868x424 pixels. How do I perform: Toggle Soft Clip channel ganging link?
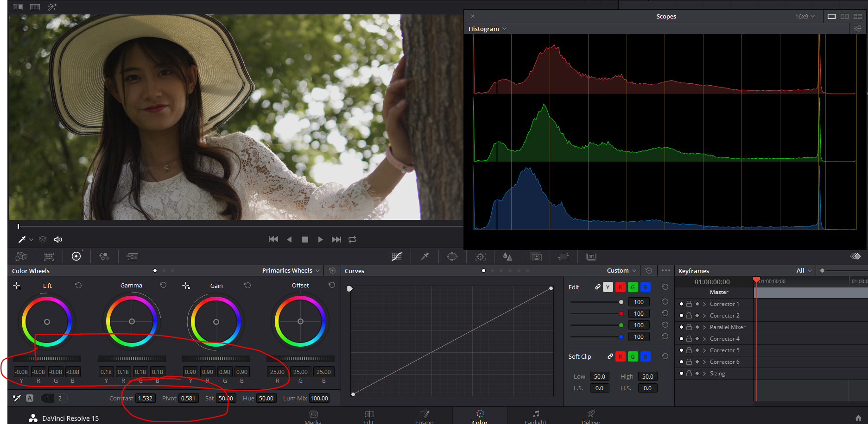(610, 356)
